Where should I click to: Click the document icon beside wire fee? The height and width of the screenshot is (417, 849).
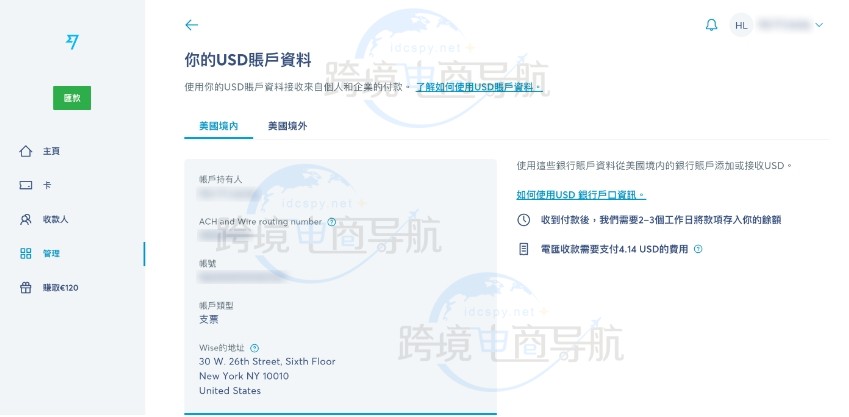[524, 249]
